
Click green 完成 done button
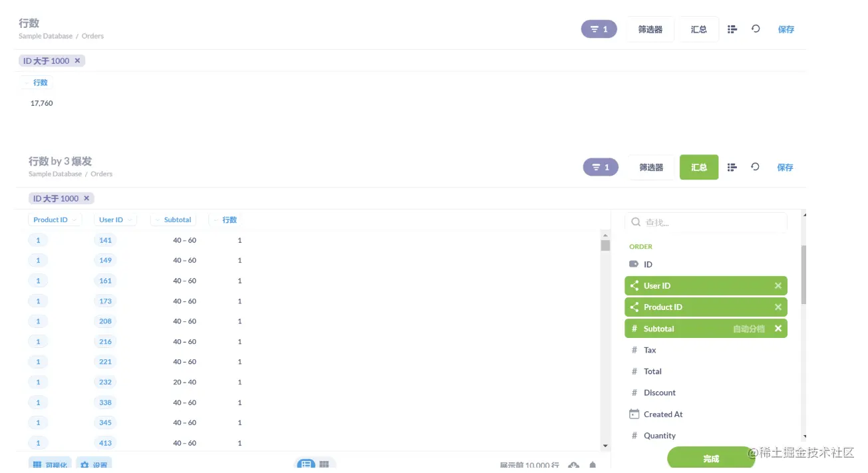pyautogui.click(x=711, y=458)
